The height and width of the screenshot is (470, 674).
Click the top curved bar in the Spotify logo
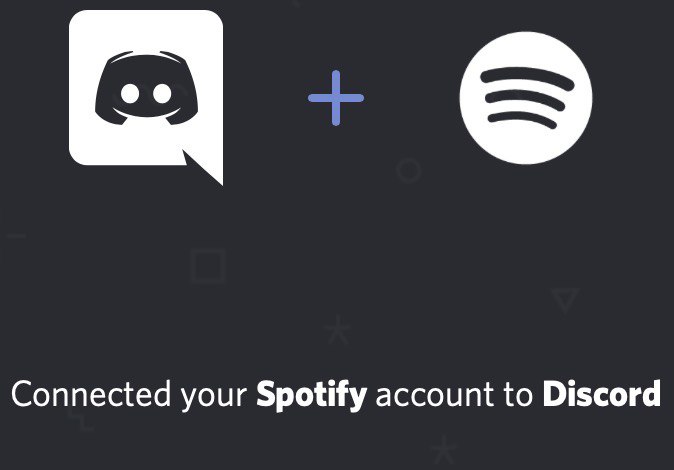coord(527,78)
